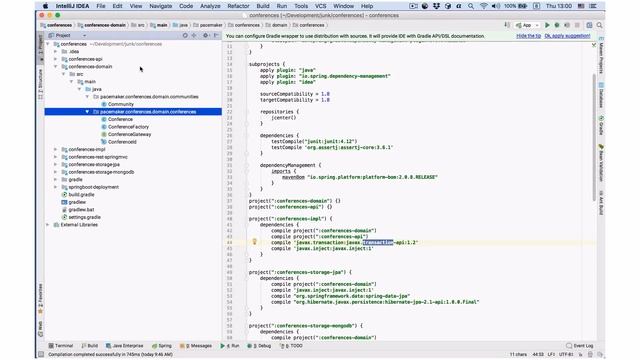Open the Run tool window at bottom
The image size is (640, 360).
230,346
